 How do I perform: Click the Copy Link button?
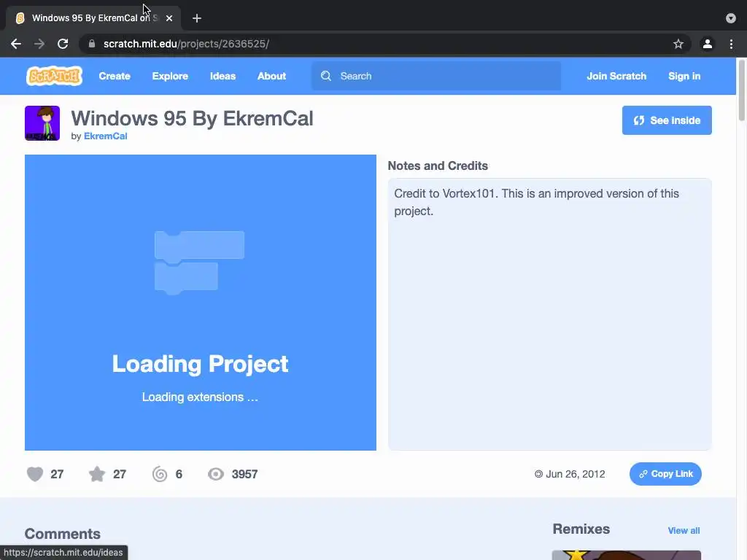tap(665, 474)
